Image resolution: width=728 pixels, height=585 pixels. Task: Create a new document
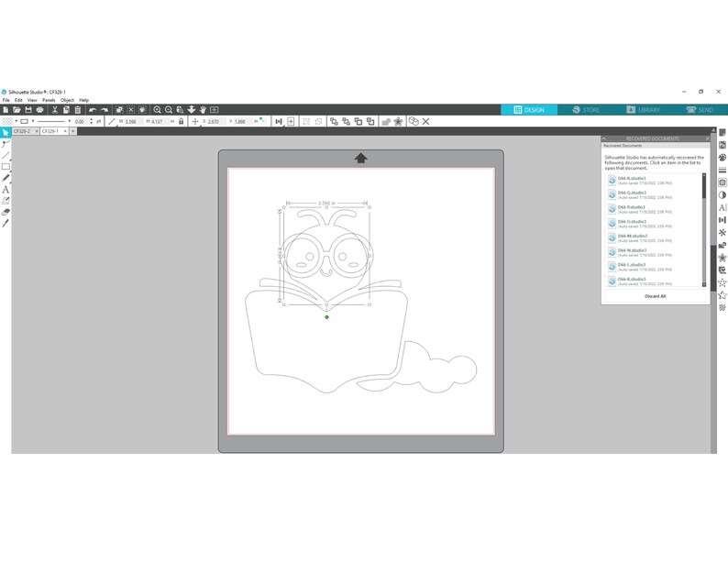[6, 109]
